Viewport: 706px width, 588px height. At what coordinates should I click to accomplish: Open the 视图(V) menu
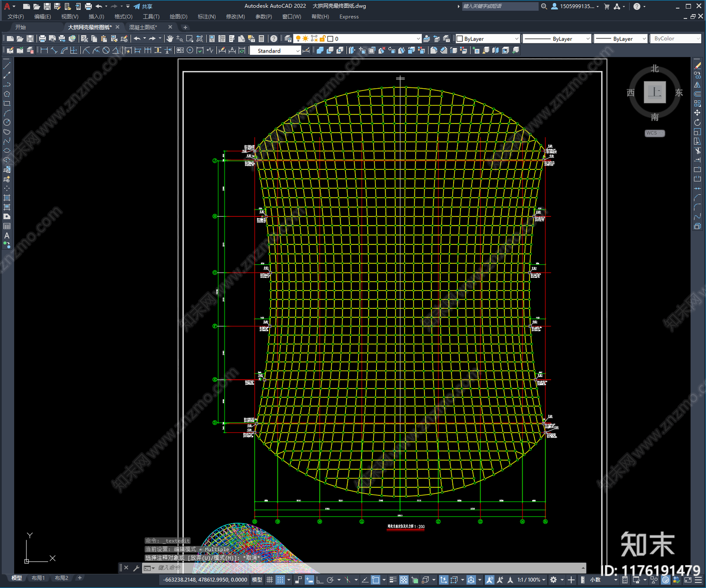click(x=70, y=17)
